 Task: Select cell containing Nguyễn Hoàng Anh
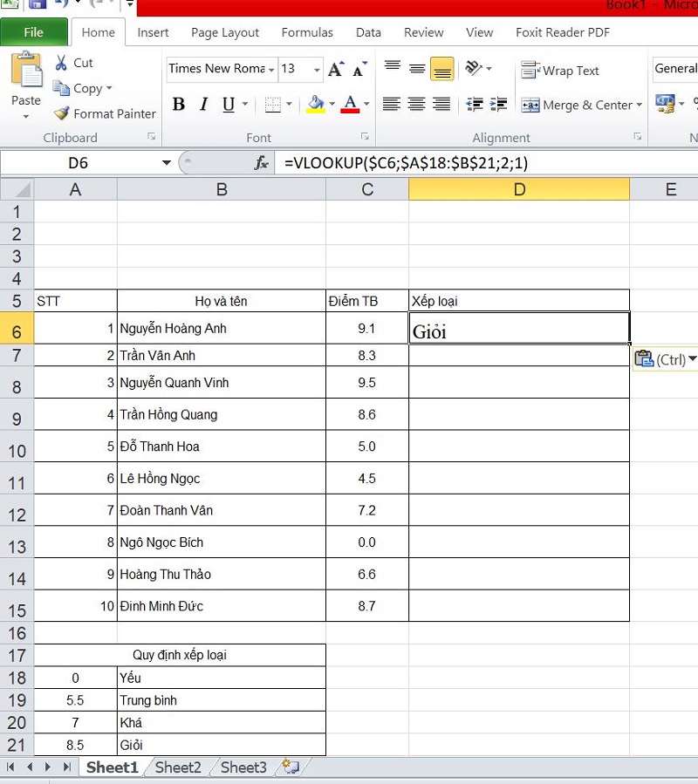click(x=221, y=329)
